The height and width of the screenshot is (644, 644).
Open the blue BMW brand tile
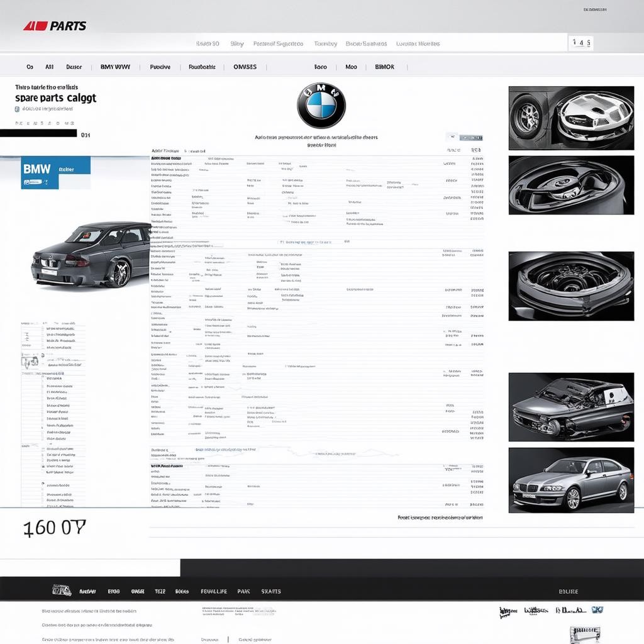pyautogui.click(x=55, y=172)
